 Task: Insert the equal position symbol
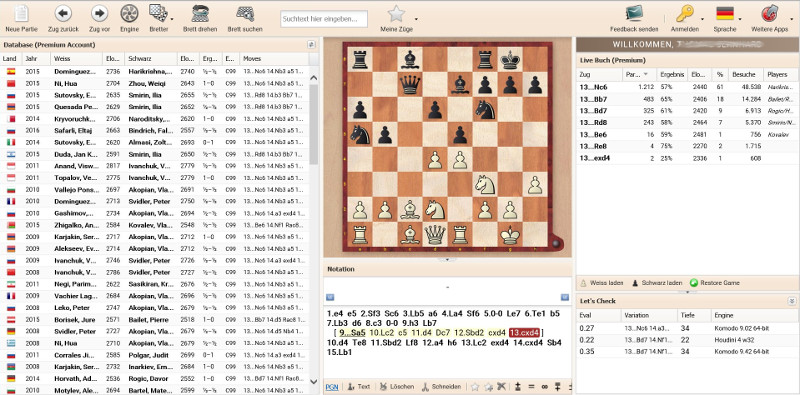pos(531,387)
